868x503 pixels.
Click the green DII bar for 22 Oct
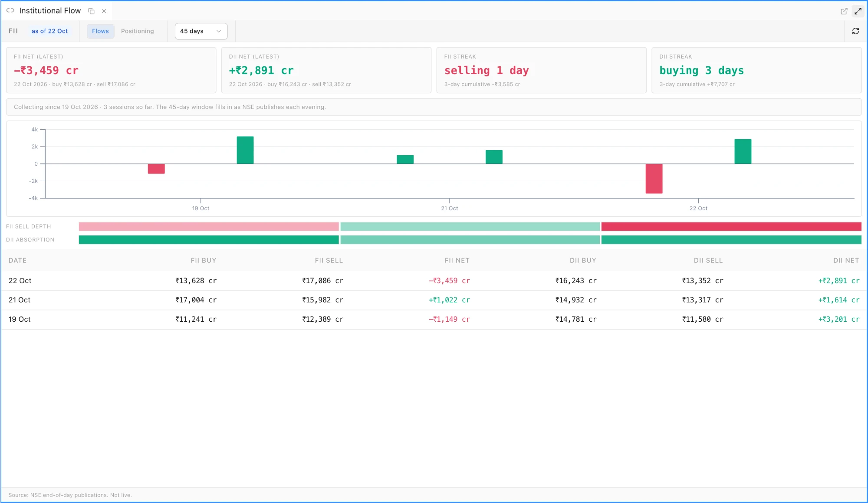pyautogui.click(x=743, y=151)
